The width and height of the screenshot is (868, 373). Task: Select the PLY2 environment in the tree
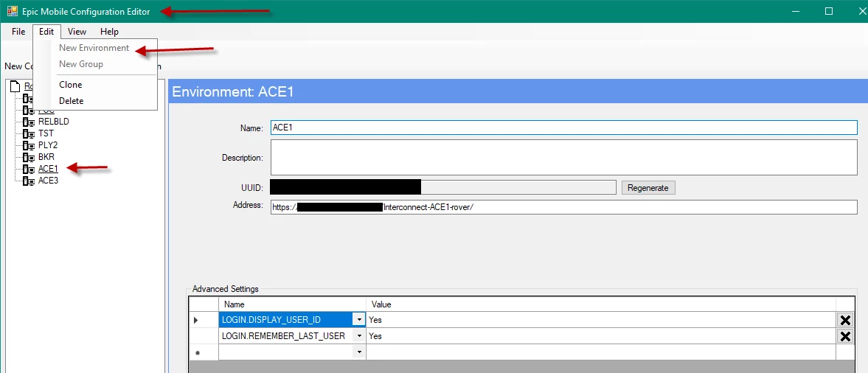(48, 145)
